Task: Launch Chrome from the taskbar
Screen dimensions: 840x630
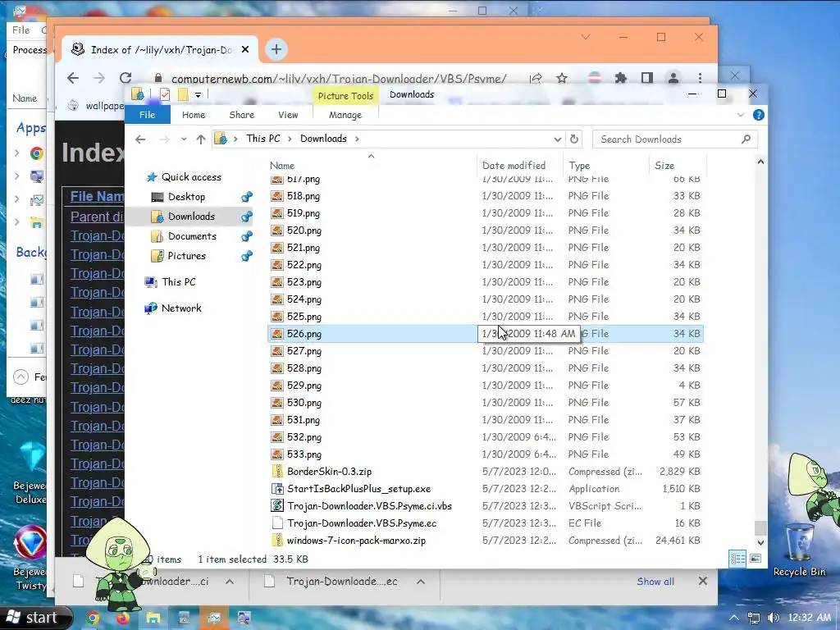Action: pyautogui.click(x=93, y=619)
